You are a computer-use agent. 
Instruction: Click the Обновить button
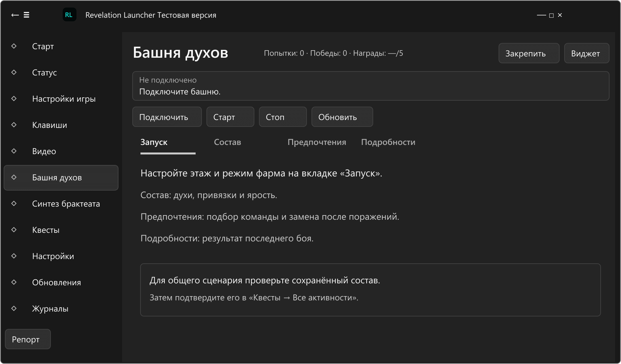tap(342, 117)
